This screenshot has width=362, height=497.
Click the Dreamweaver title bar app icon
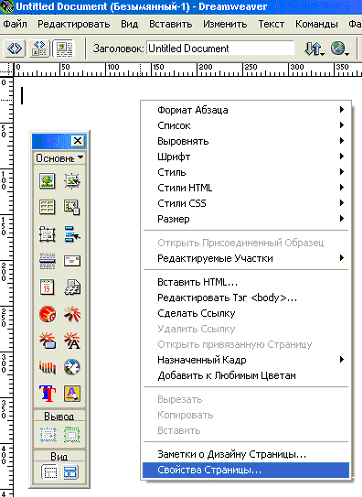point(7,7)
